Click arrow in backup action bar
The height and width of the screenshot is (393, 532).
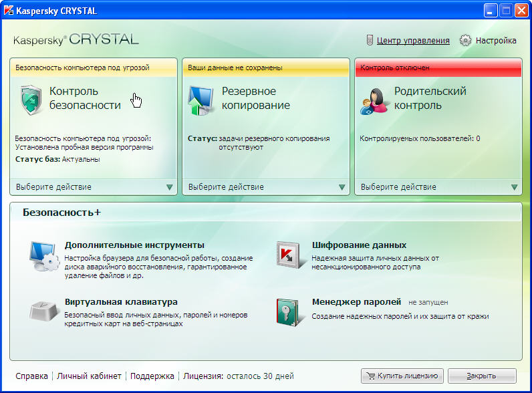coord(342,187)
